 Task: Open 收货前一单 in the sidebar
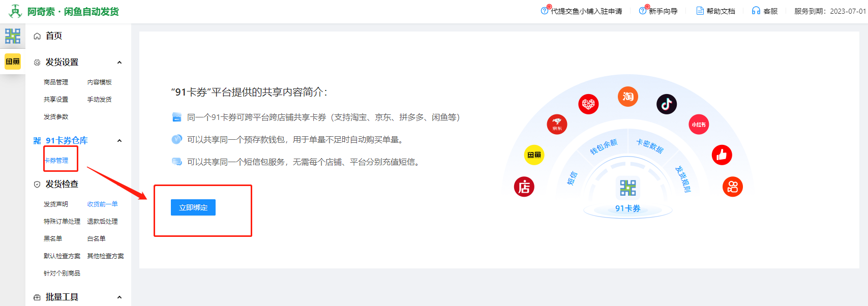click(x=102, y=204)
